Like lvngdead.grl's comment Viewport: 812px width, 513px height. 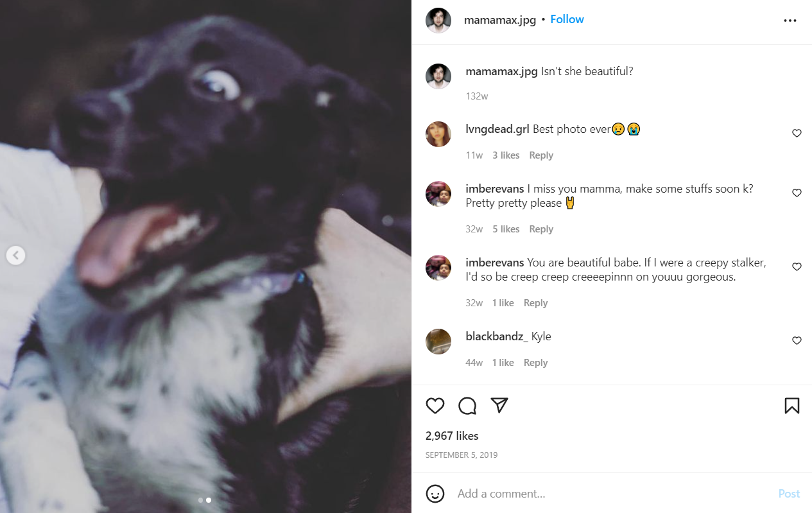click(797, 134)
